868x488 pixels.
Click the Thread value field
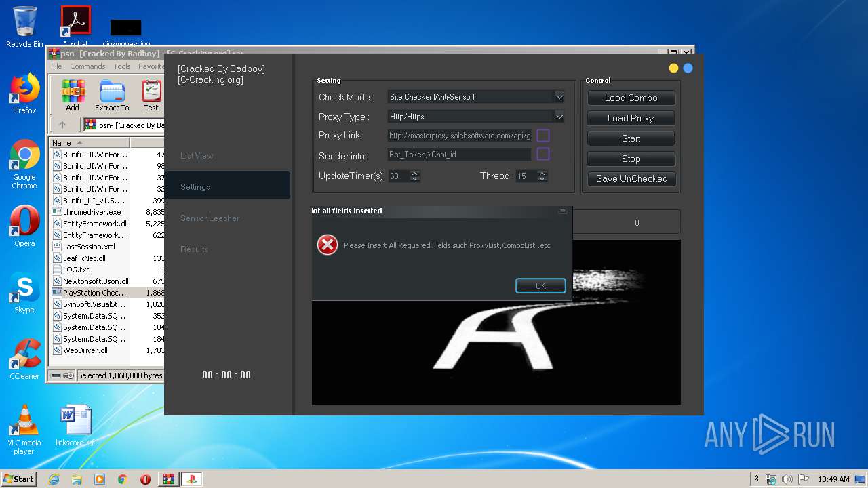coord(526,176)
